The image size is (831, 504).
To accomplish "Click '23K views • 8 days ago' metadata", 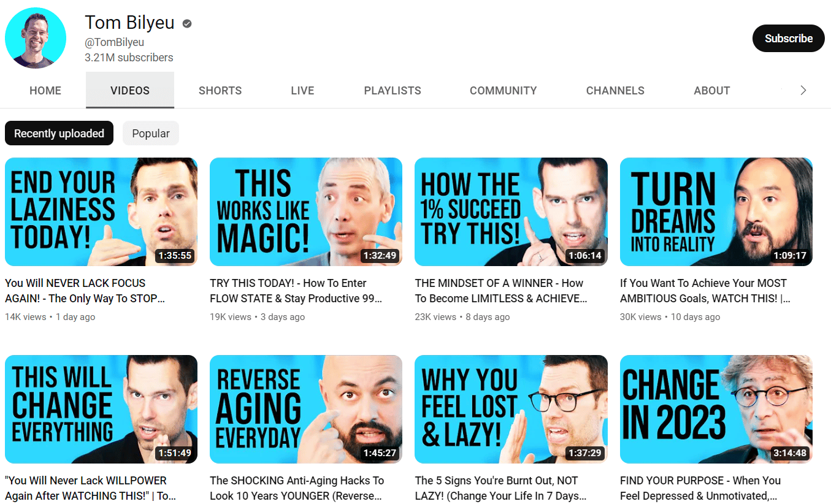I will 462,317.
